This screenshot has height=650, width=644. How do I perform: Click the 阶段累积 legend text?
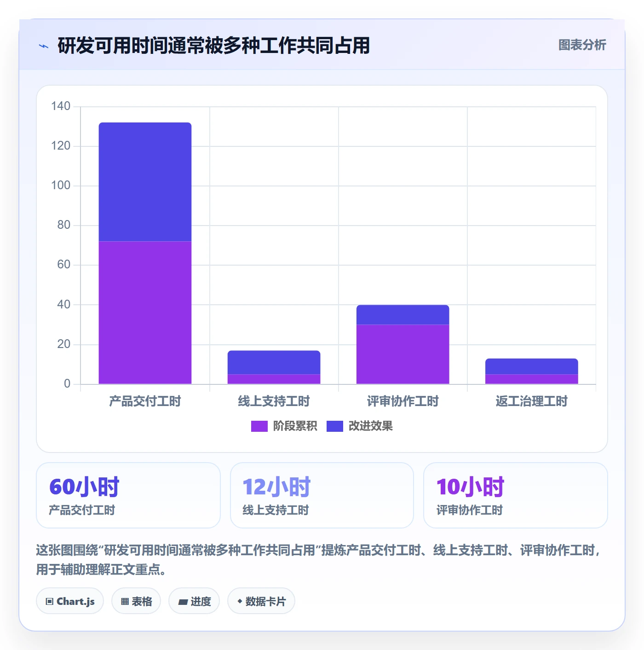(295, 426)
